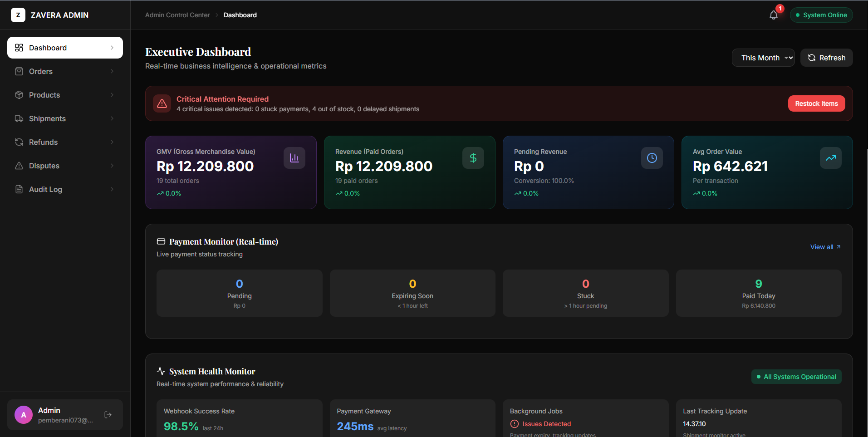Viewport: 868px width, 437px height.
Task: Click the GMV bar-chart icon
Action: click(294, 157)
